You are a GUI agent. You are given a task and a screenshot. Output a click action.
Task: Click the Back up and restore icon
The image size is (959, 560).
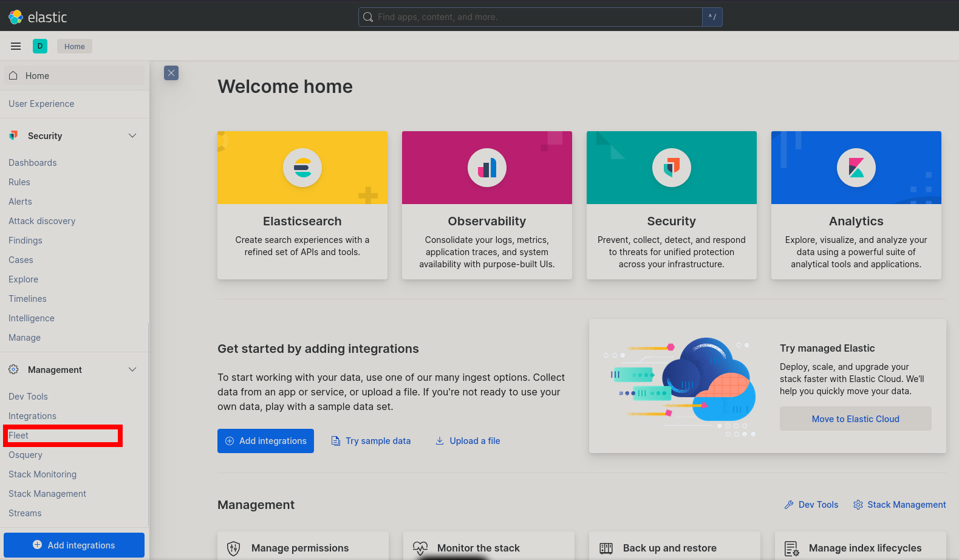(606, 548)
